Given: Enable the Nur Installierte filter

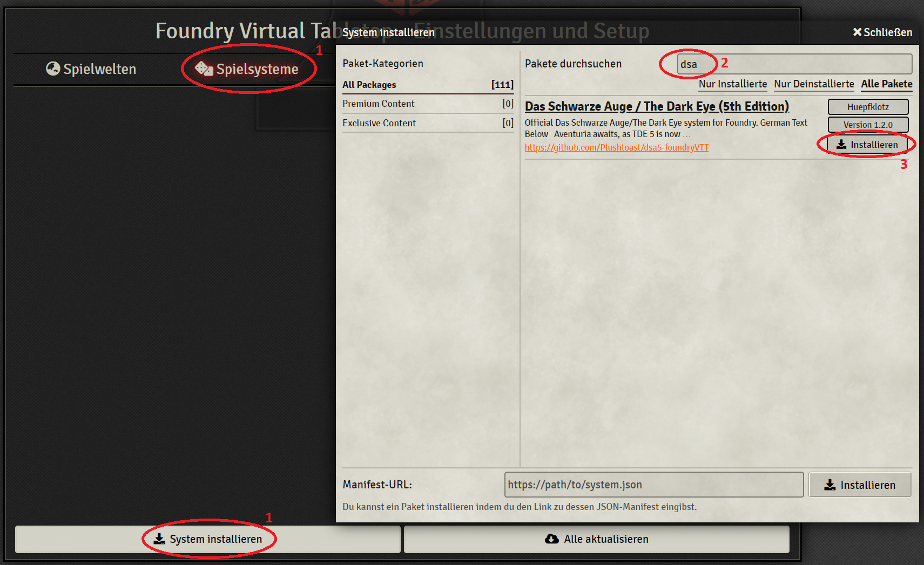Looking at the screenshot, I should pos(733,85).
